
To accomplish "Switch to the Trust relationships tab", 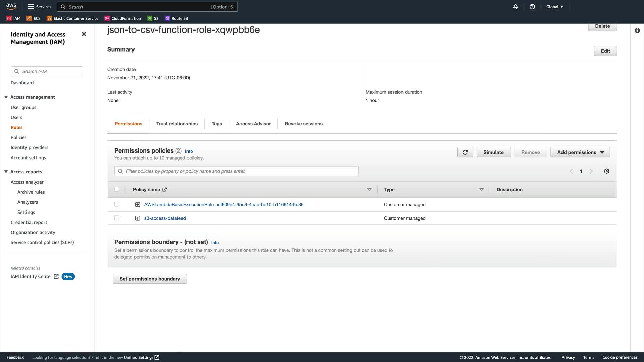I will coord(177,124).
